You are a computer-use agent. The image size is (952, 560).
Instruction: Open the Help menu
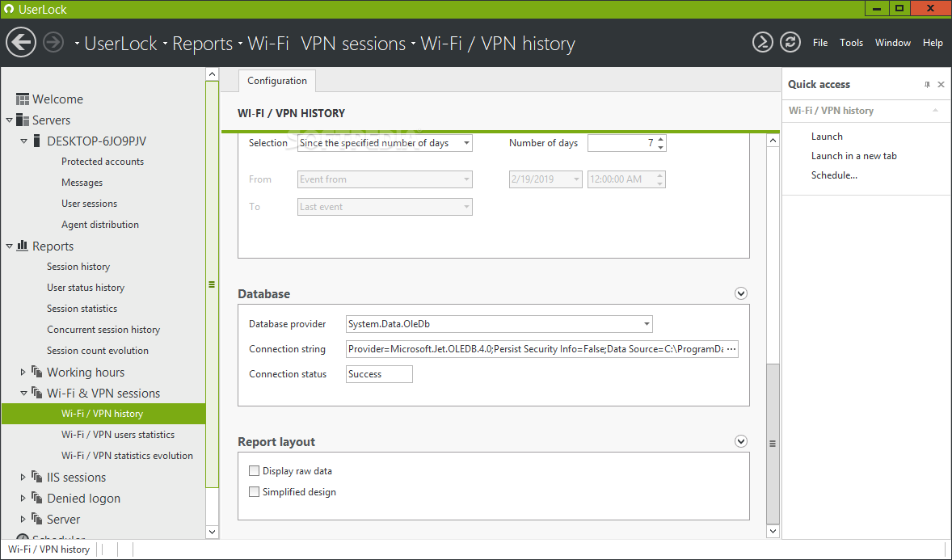933,43
